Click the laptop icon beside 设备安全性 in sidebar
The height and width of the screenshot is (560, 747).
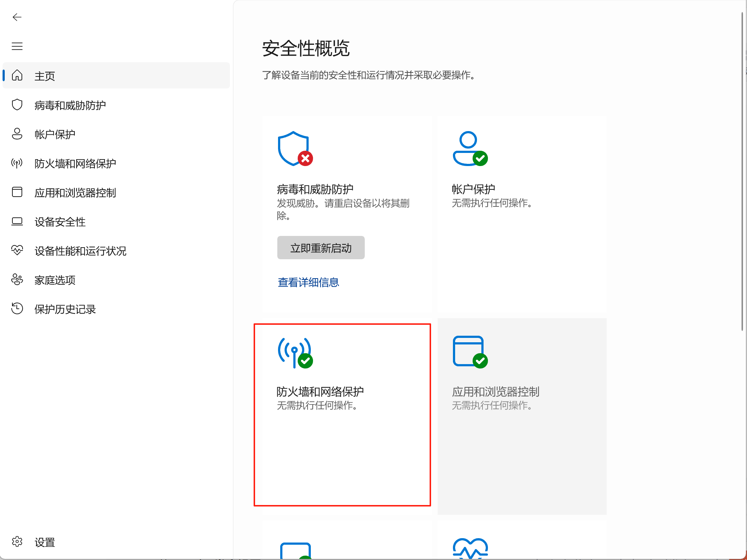point(17,221)
